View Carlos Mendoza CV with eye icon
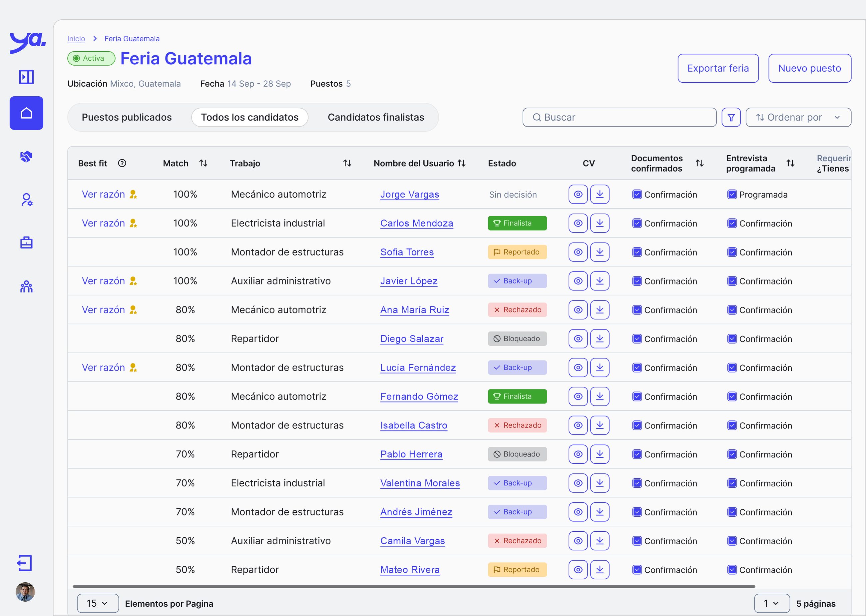The image size is (866, 616). pyautogui.click(x=578, y=223)
